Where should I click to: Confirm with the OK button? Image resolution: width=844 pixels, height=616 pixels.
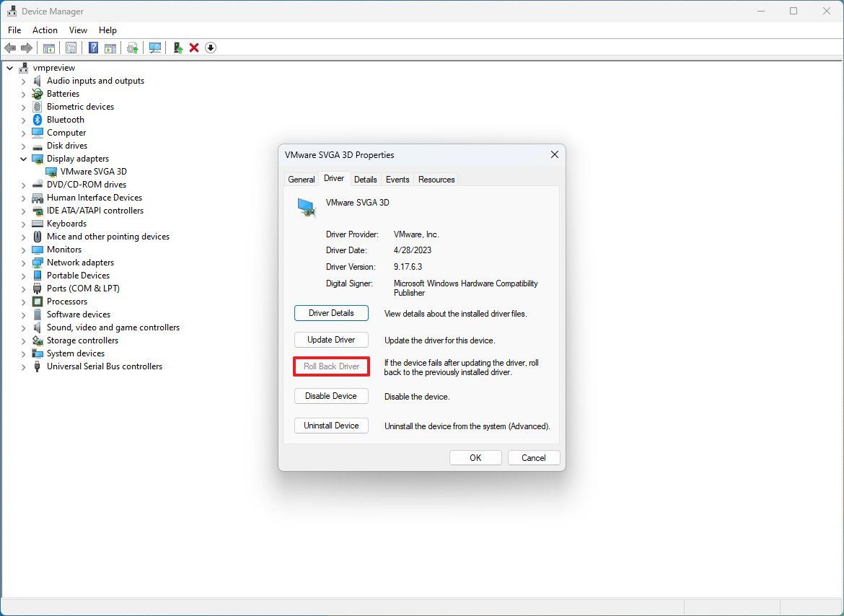coord(475,457)
